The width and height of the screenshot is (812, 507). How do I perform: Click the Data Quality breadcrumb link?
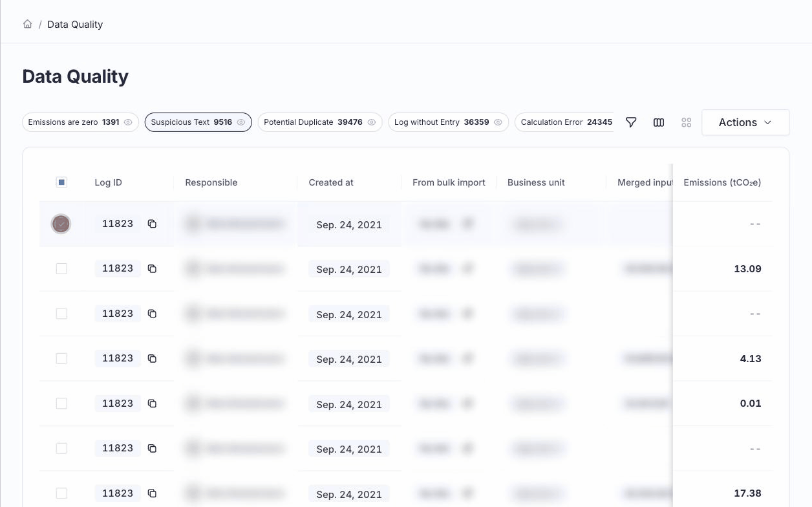[75, 25]
